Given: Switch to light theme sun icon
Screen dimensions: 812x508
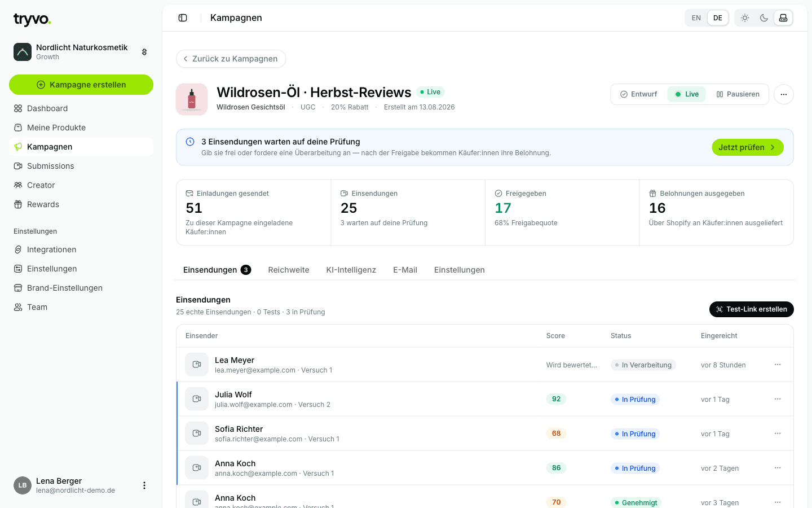Looking at the screenshot, I should click(x=745, y=18).
